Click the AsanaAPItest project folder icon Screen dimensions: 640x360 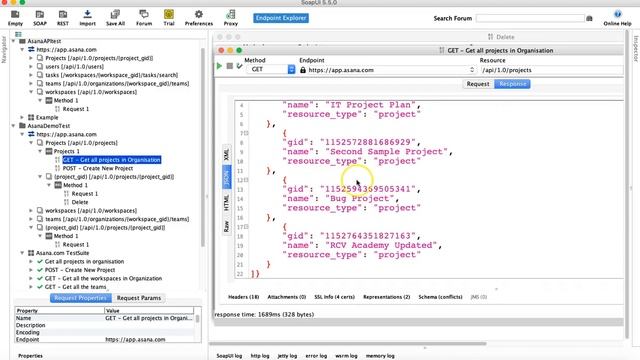tap(22, 41)
